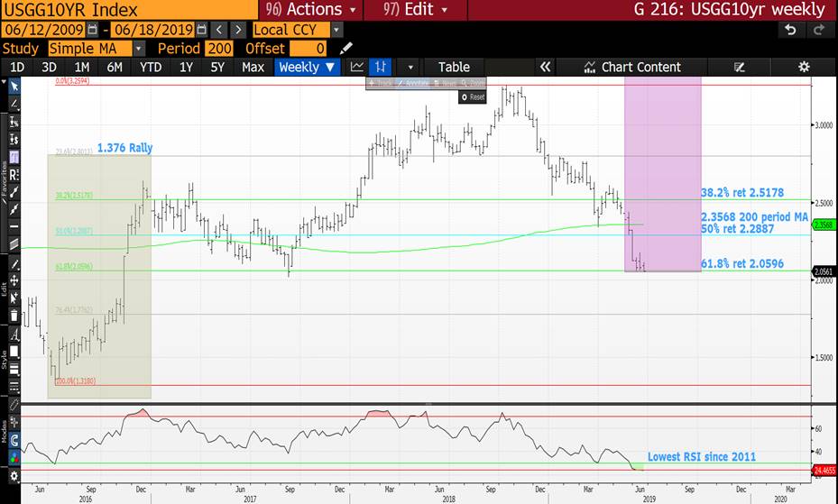Select the shaded rectangle region tool

coord(14,244)
